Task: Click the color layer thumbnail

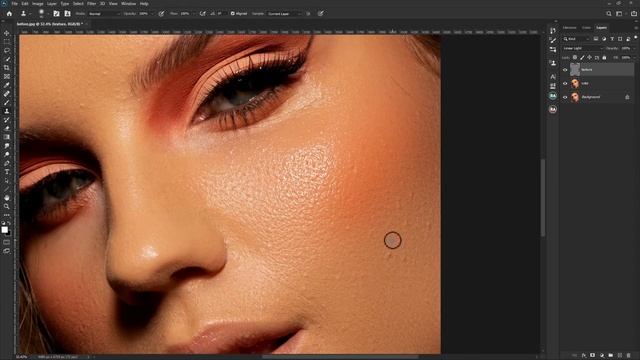Action: point(575,83)
